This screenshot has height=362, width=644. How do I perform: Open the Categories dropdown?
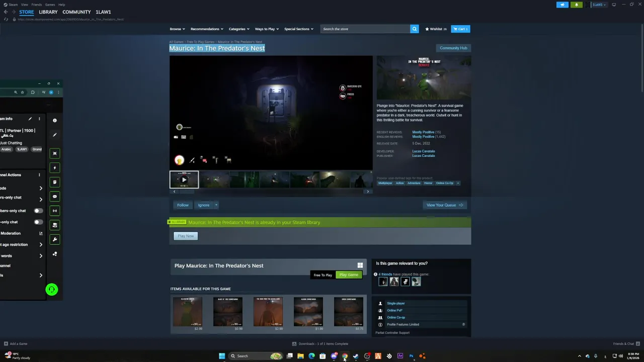click(239, 29)
